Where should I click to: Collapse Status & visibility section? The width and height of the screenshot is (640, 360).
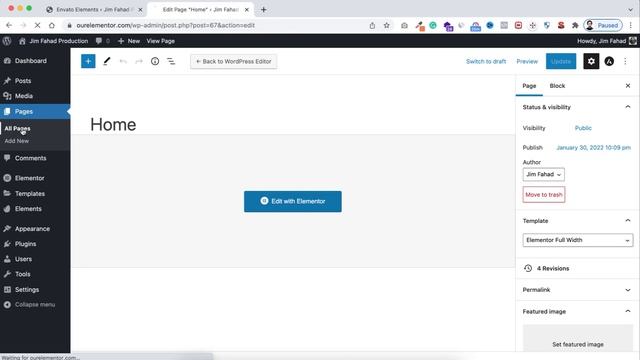click(577, 107)
